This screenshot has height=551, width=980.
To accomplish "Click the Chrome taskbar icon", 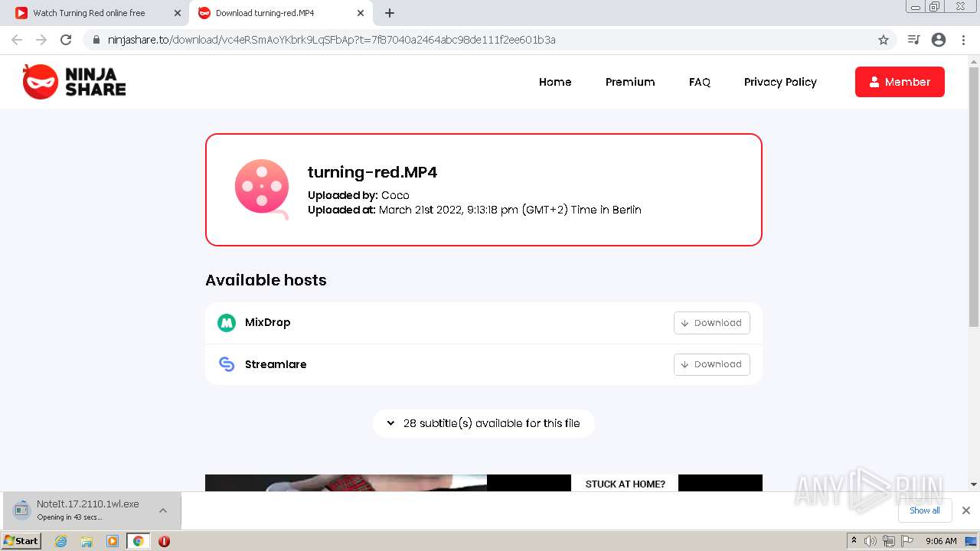I will (x=139, y=541).
